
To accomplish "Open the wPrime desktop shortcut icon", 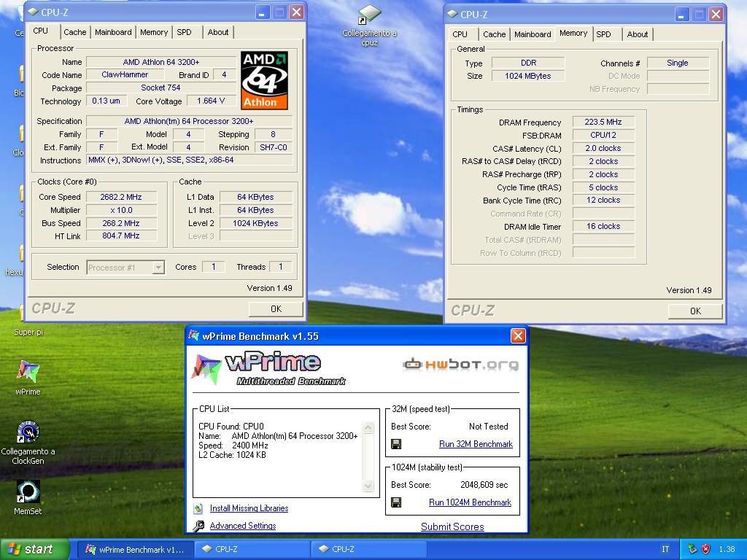I will coord(28,373).
